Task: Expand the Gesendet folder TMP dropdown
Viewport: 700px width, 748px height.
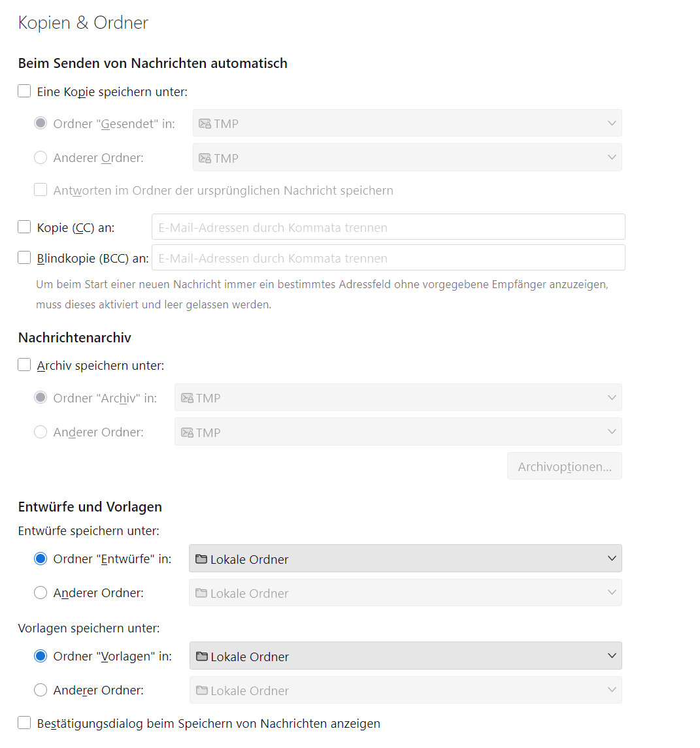Action: [407, 123]
